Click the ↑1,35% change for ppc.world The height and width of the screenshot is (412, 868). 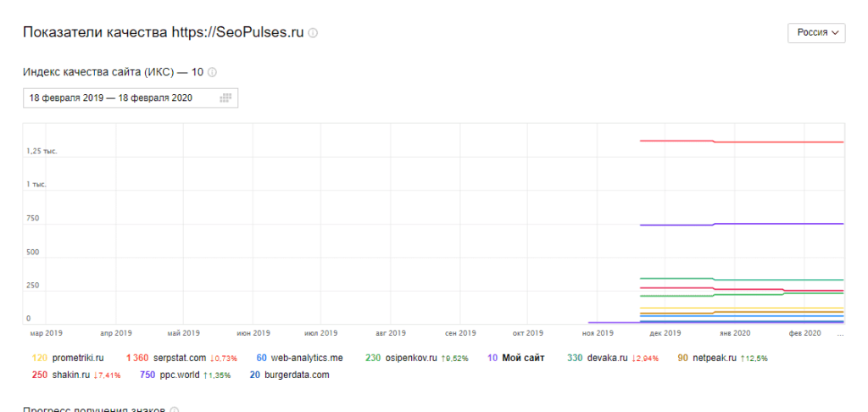(218, 376)
